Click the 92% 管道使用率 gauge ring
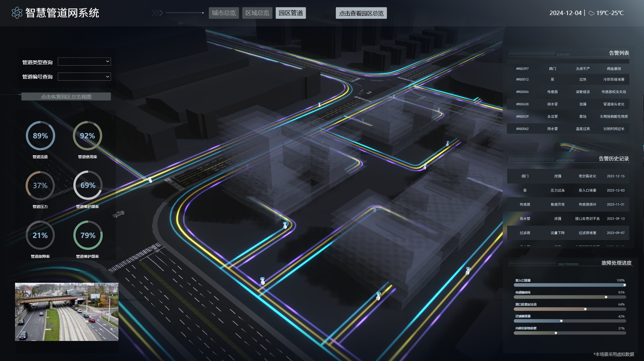 pos(87,136)
